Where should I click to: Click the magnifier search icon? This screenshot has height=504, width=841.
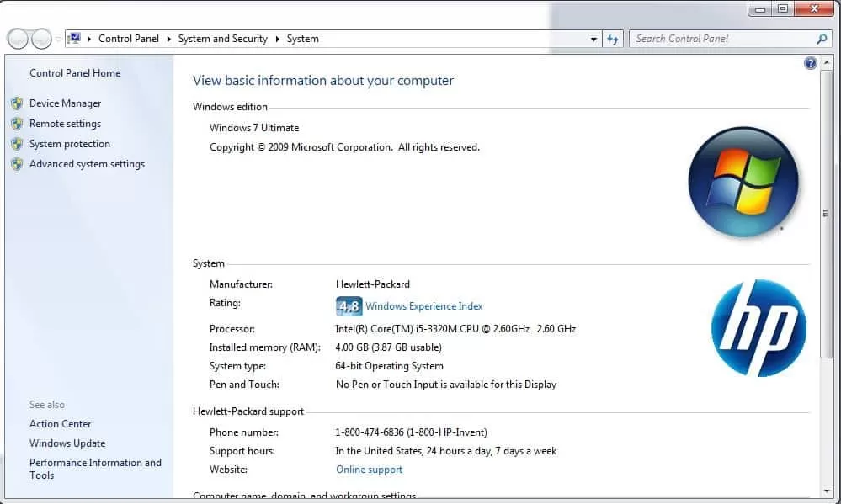coord(822,39)
